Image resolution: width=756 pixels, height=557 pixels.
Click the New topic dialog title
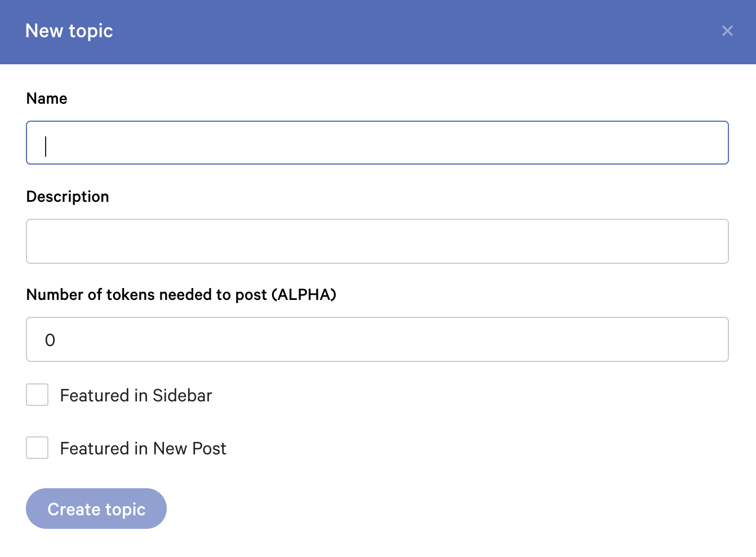[x=69, y=31]
